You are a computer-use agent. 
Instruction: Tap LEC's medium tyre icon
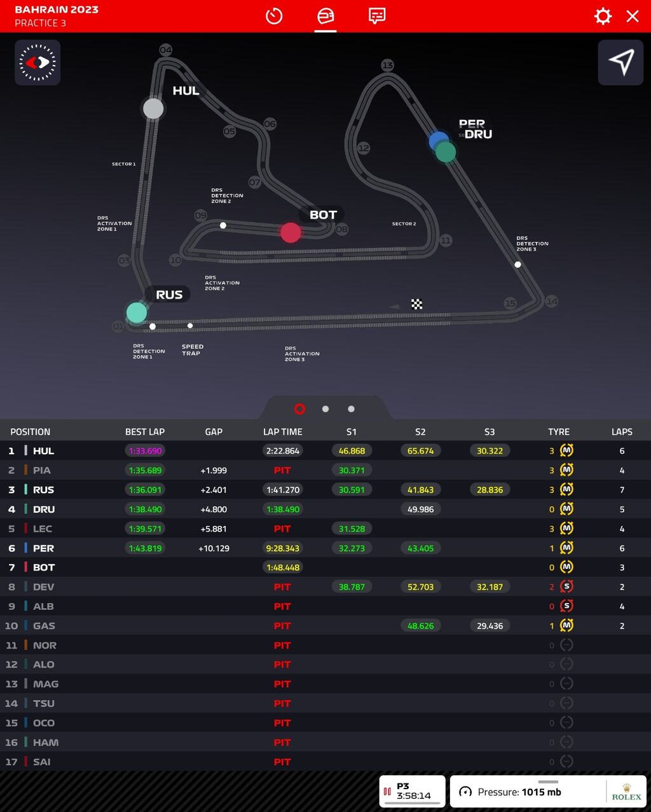pyautogui.click(x=566, y=529)
